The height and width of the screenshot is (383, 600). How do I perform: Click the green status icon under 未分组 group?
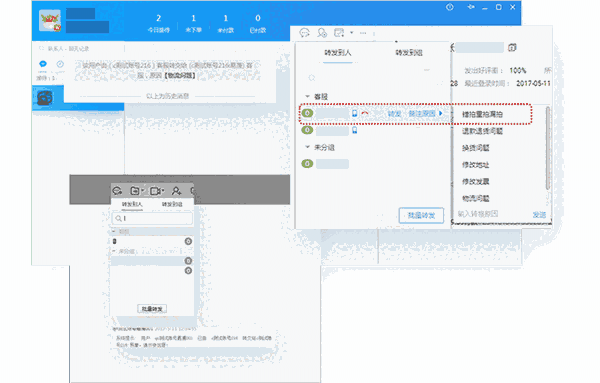(307, 164)
